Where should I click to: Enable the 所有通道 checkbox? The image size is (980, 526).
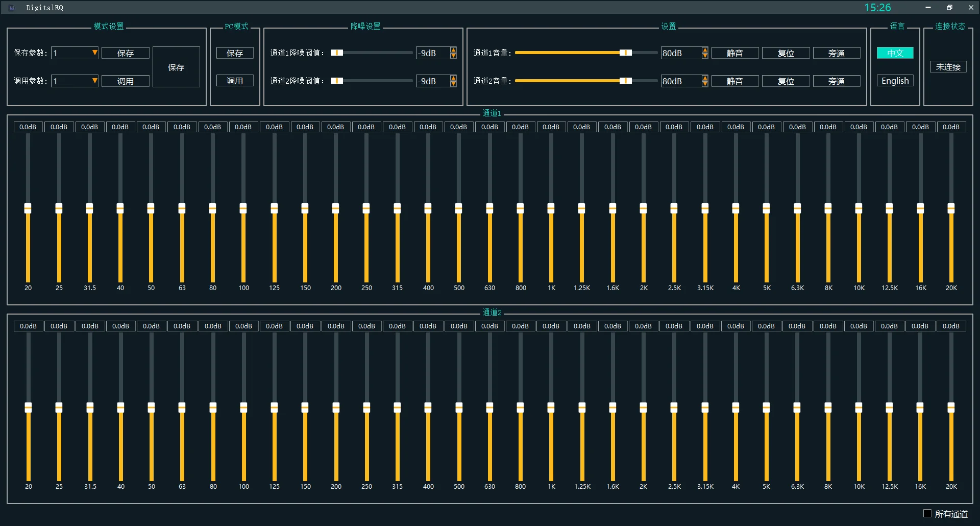tap(927, 513)
